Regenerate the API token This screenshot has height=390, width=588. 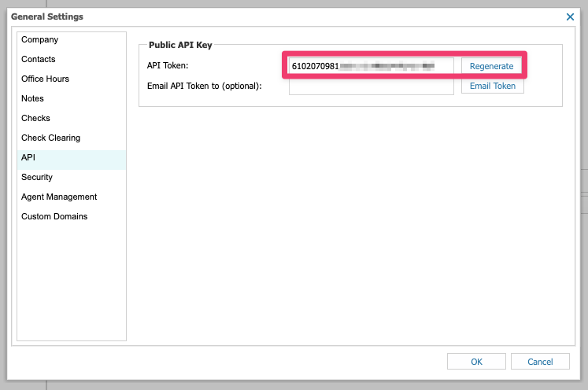coord(492,66)
